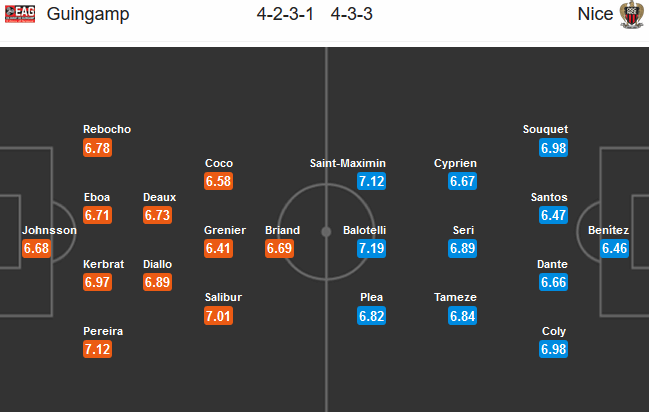649x412 pixels.
Task: Select Grenier's 6.41 rating badge
Action: [219, 248]
